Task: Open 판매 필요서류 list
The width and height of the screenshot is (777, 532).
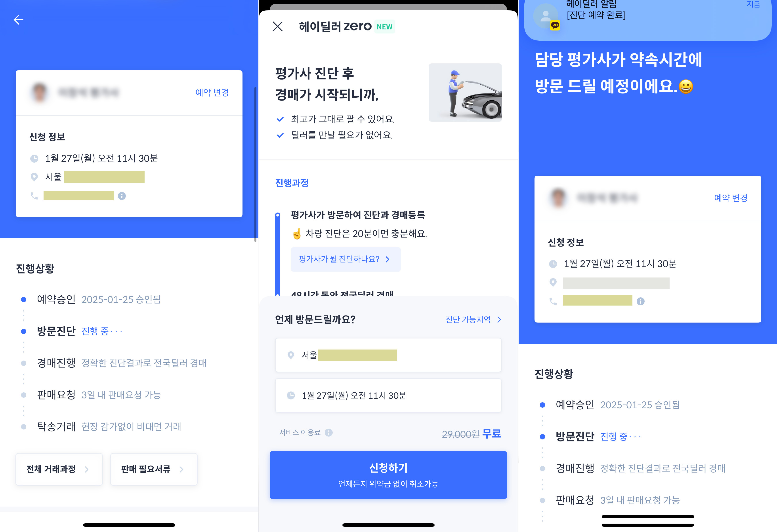Action: coord(154,469)
